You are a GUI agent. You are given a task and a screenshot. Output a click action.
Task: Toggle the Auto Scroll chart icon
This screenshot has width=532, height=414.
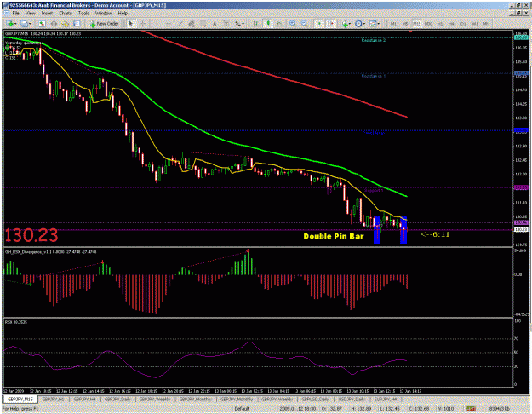[x=318, y=24]
